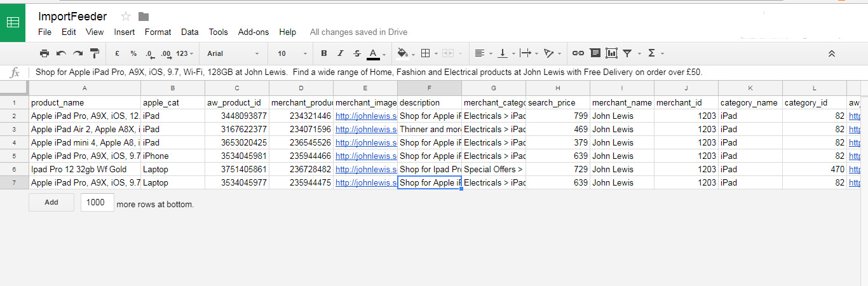Image resolution: width=868 pixels, height=286 pixels.
Task: Toggle strikethrough formatting
Action: click(x=356, y=53)
